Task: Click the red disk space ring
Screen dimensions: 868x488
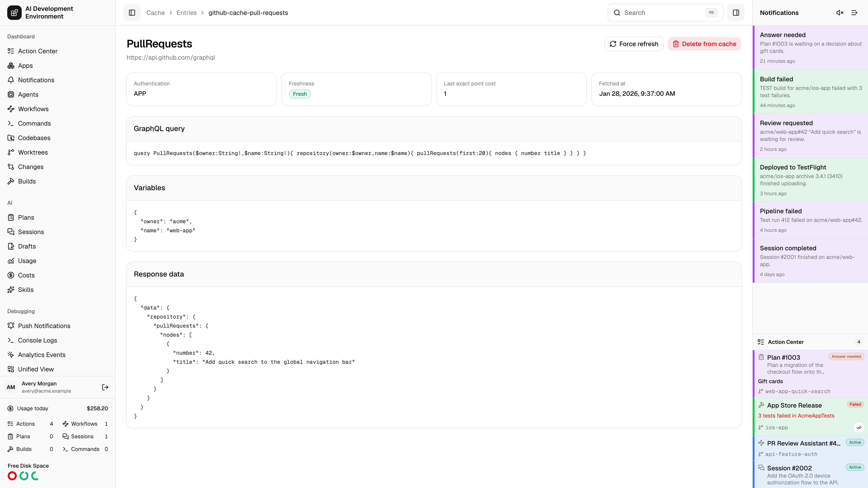Action: pos(12,476)
